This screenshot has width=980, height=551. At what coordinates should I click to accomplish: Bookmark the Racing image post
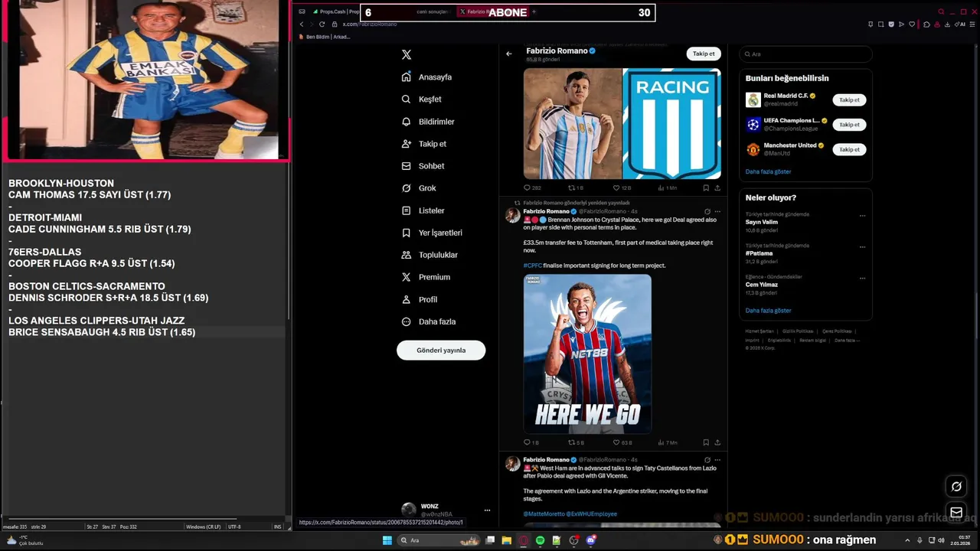(706, 187)
